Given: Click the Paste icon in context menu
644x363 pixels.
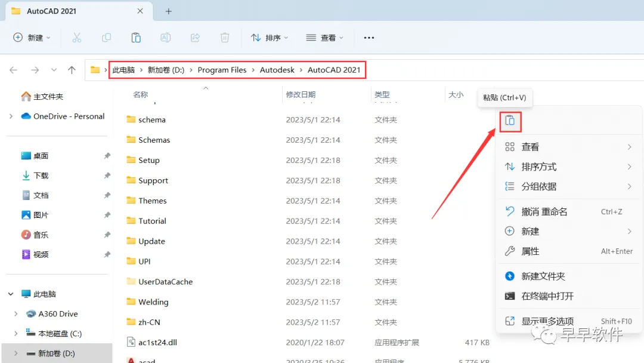Looking at the screenshot, I should tap(510, 121).
